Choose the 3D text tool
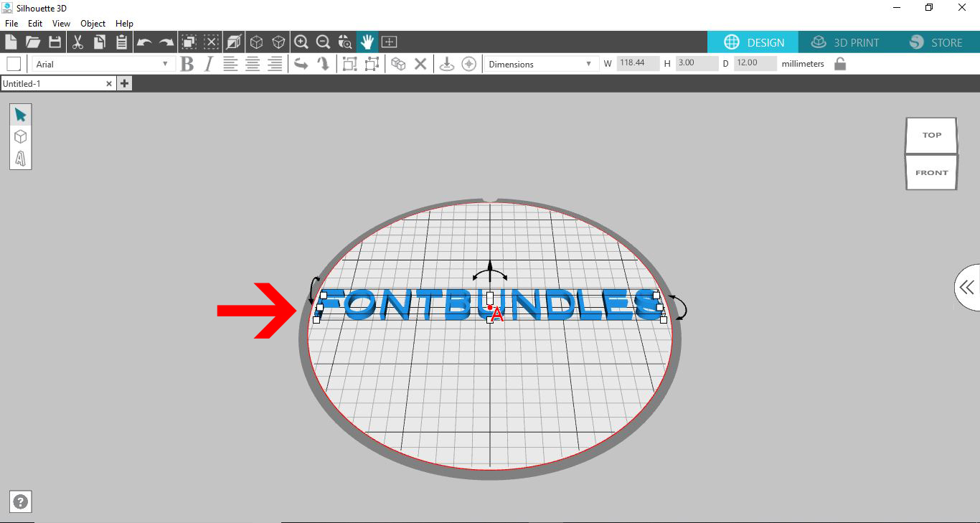Viewport: 980px width, 523px height. [20, 158]
